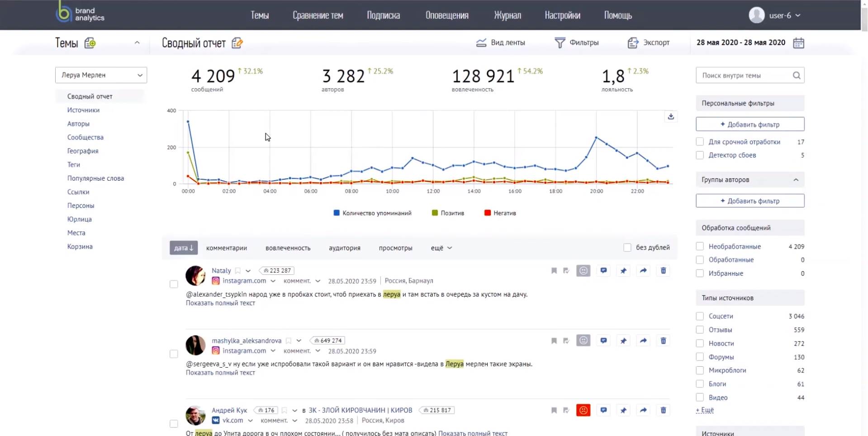
Task: Toggle blue Количество упоминаний legend swatch
Action: pyautogui.click(x=337, y=213)
